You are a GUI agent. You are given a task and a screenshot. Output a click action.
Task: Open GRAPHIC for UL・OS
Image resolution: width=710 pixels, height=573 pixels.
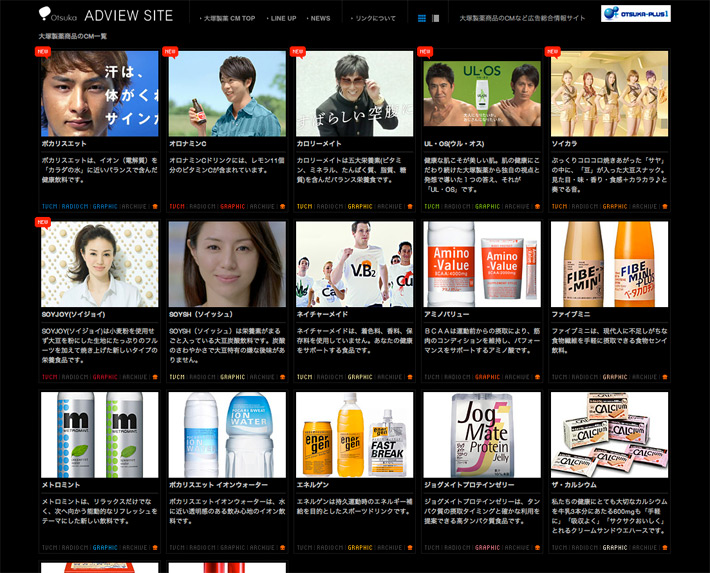pyautogui.click(x=488, y=207)
